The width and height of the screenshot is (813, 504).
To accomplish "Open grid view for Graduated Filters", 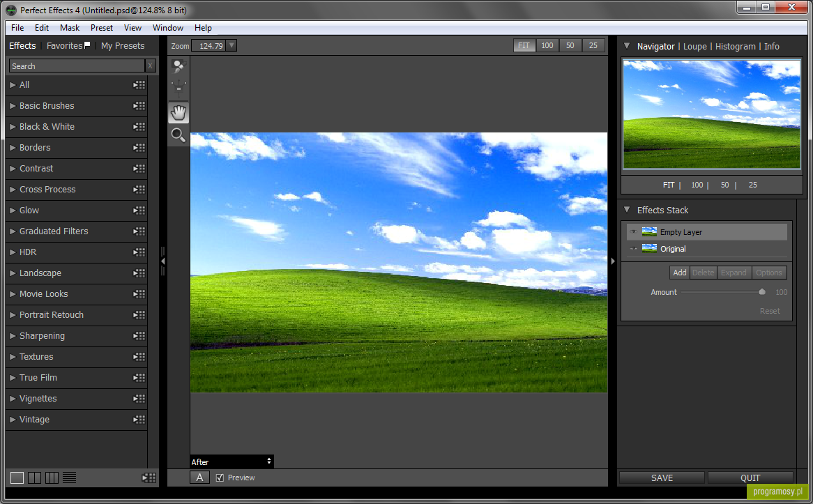I will [139, 231].
